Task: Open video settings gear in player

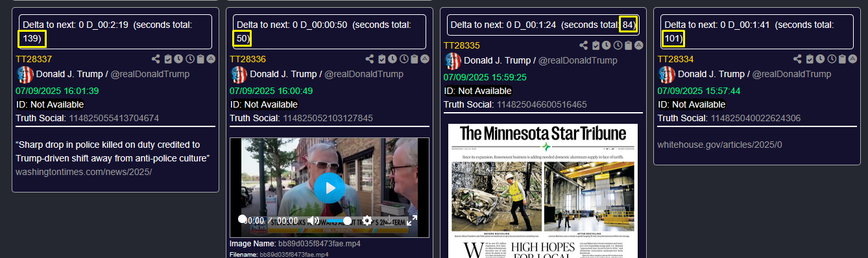Action: point(367,220)
